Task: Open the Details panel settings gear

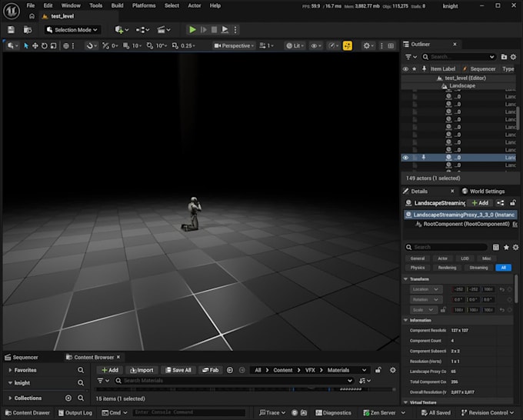Action: 515,247
